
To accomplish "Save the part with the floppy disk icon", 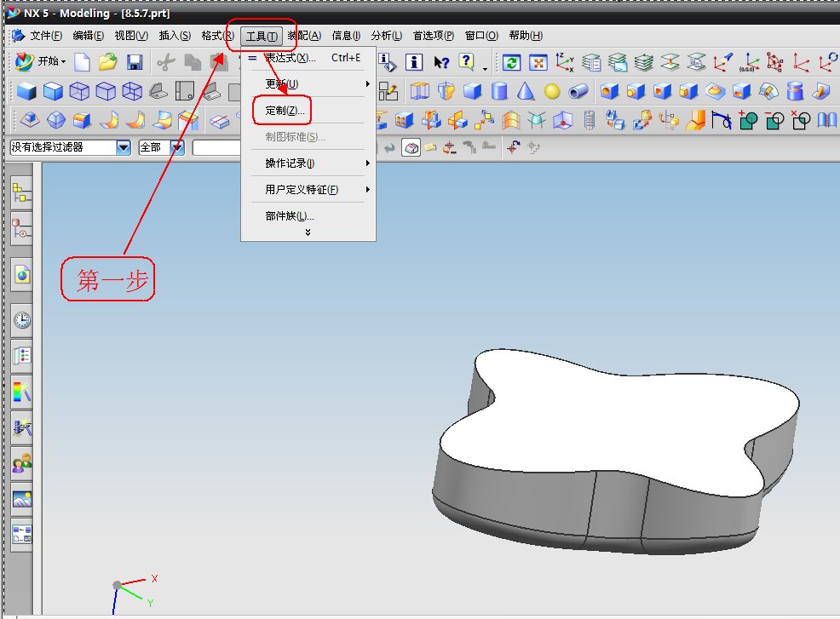I will point(135,62).
